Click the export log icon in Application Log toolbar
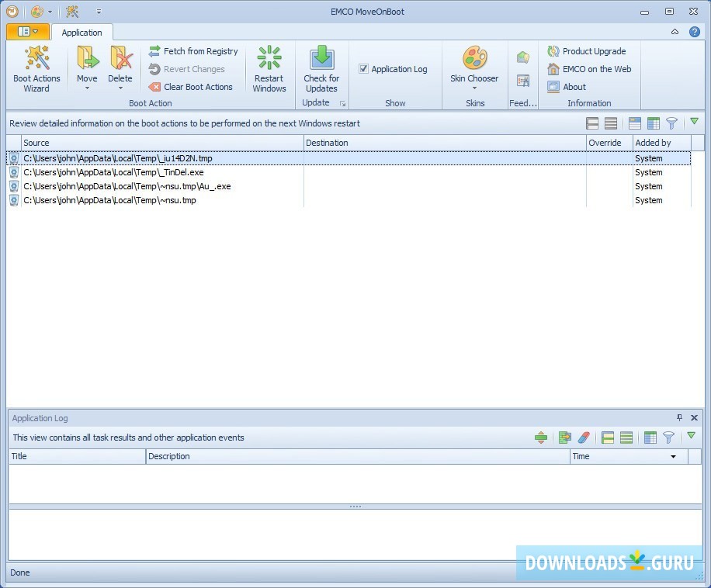Screen dimensions: 711x588 tap(565, 438)
